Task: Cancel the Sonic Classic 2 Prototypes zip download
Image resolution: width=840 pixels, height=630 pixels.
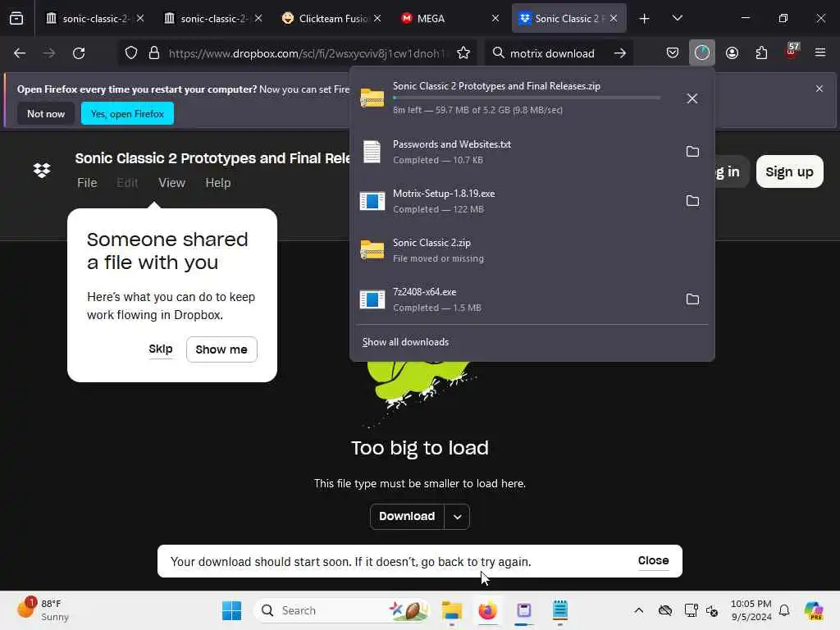Action: pos(692,98)
